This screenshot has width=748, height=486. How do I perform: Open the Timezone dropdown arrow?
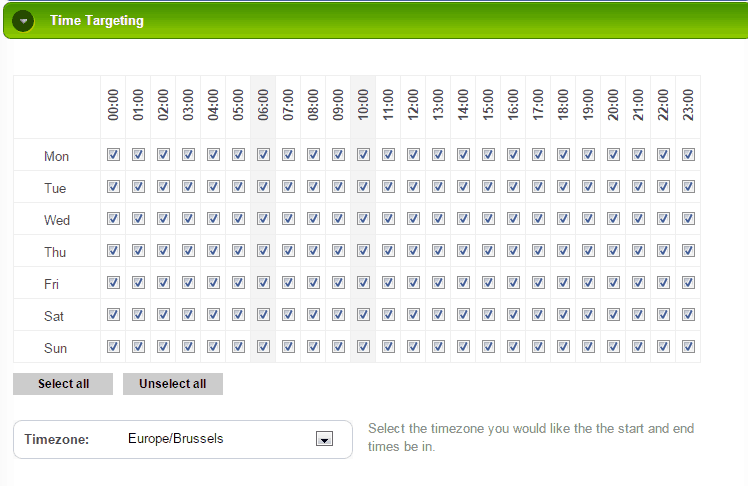[324, 439]
